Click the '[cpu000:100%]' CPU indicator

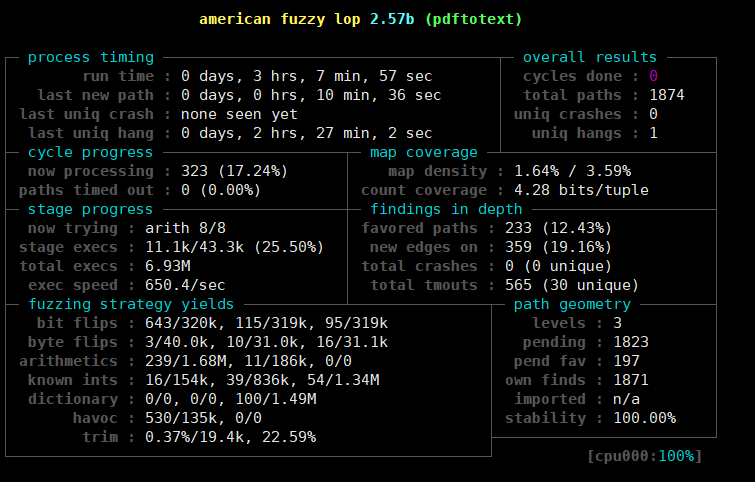645,456
